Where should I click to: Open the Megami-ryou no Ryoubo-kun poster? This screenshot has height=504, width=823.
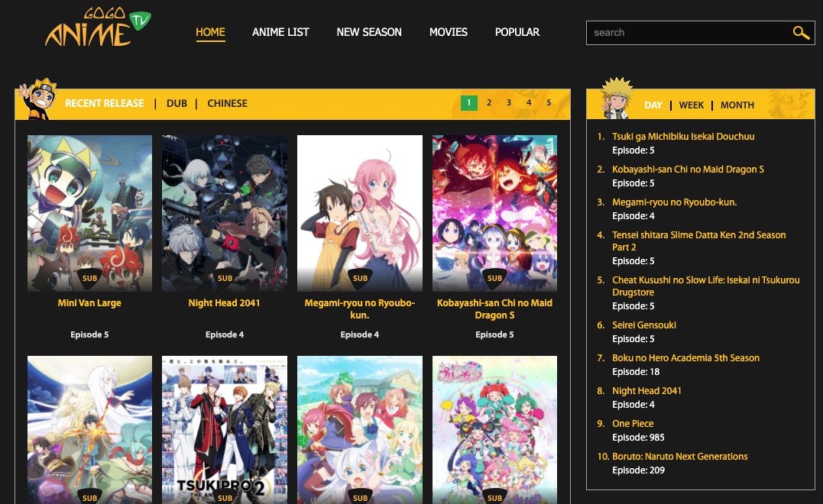tap(360, 213)
